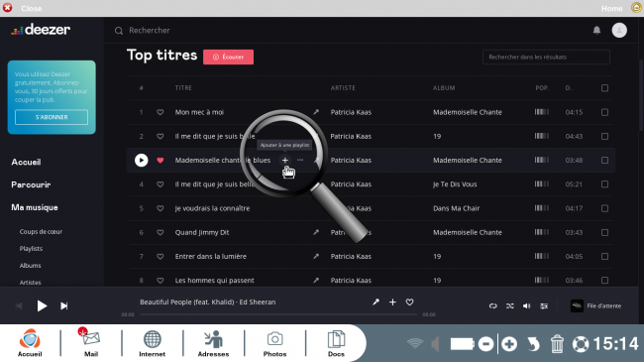Show lyrics for Mon mec à moi
Image resolution: width=644 pixels, height=362 pixels.
click(x=316, y=112)
